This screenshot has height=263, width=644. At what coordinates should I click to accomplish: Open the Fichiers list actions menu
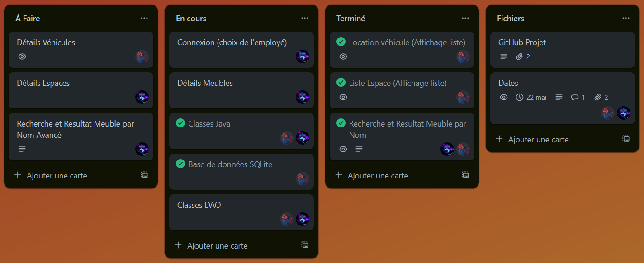[x=625, y=18]
